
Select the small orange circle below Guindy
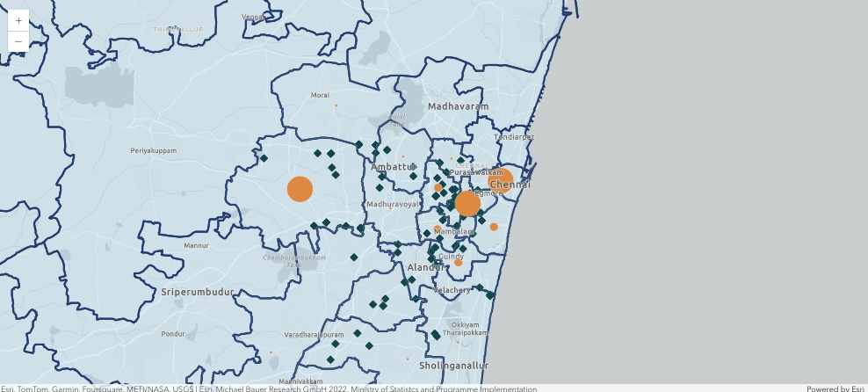(x=458, y=262)
